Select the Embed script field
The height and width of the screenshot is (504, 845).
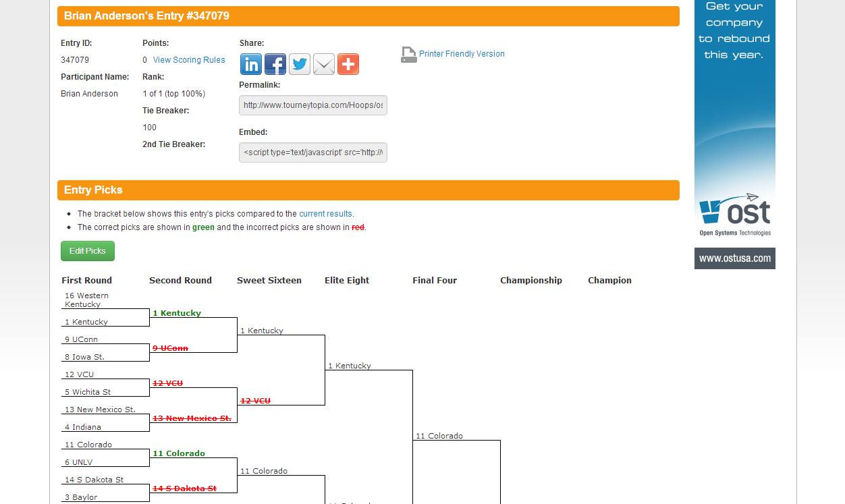[x=313, y=152]
